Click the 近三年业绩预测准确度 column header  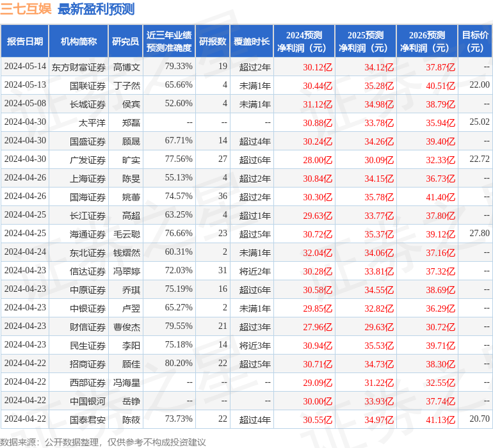point(169,41)
